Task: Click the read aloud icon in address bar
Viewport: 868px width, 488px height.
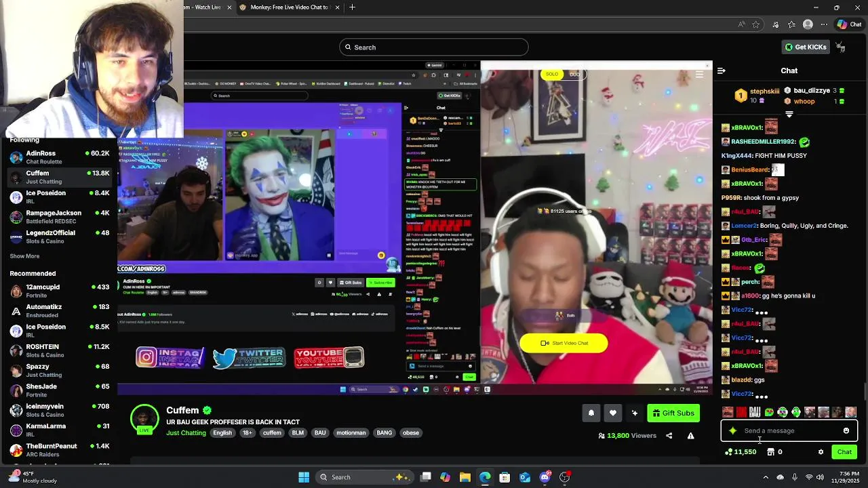Action: click(742, 24)
